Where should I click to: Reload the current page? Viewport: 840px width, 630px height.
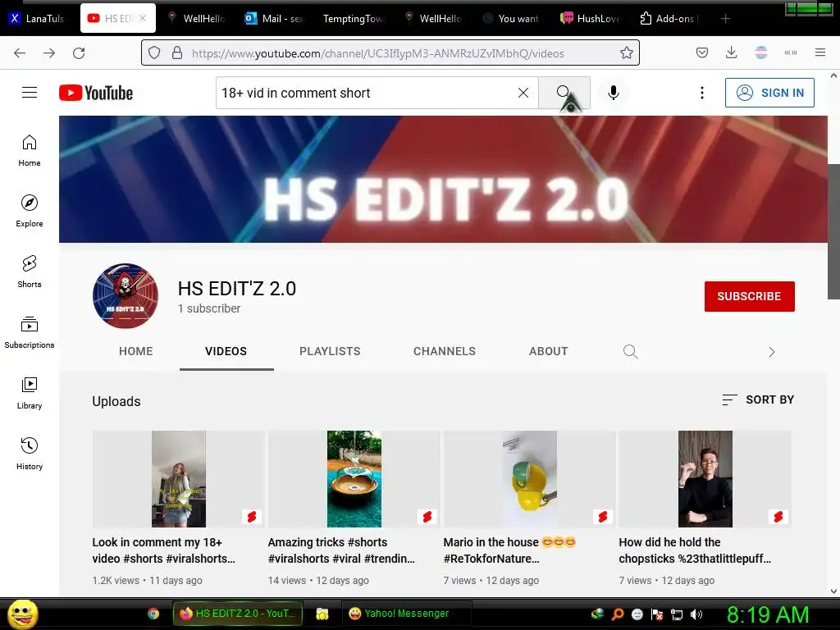[79, 53]
